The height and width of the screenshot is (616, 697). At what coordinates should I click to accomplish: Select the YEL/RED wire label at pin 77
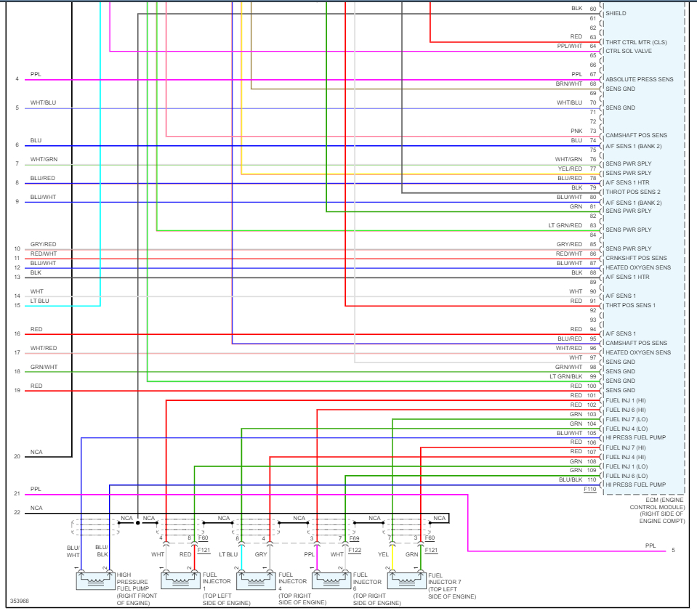point(570,169)
